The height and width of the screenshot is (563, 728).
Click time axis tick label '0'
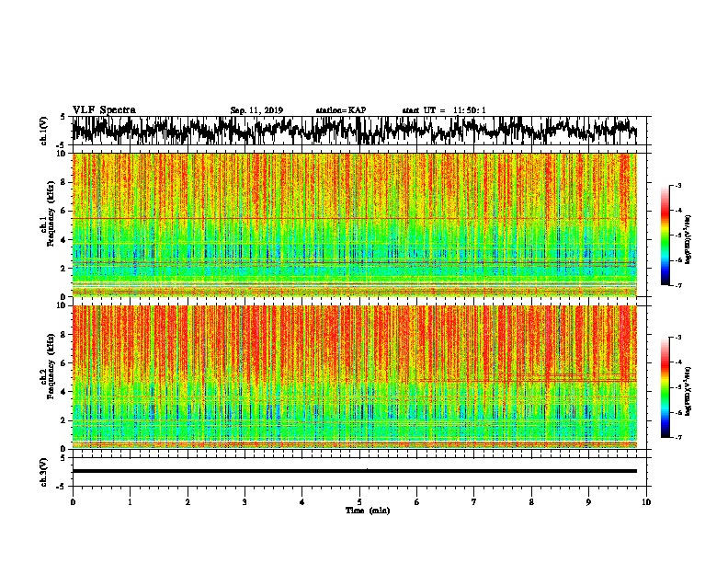click(73, 502)
